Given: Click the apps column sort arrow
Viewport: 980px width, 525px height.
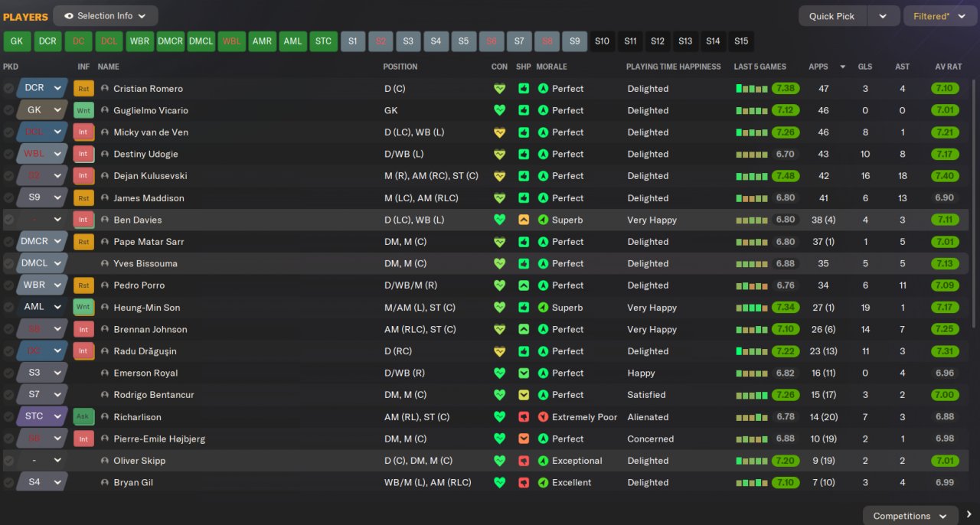Looking at the screenshot, I should click(843, 67).
